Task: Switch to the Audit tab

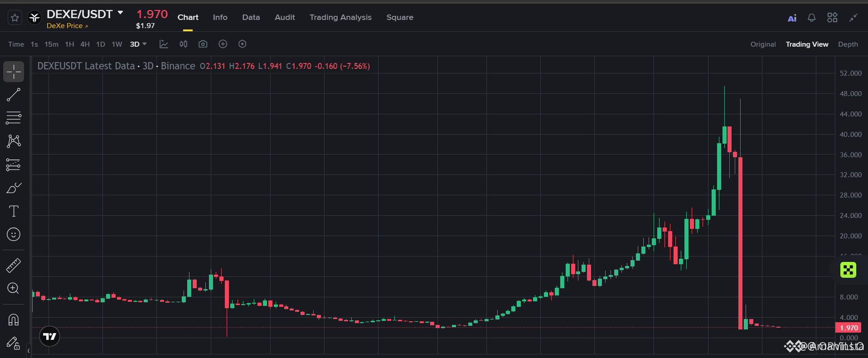Action: click(x=285, y=17)
